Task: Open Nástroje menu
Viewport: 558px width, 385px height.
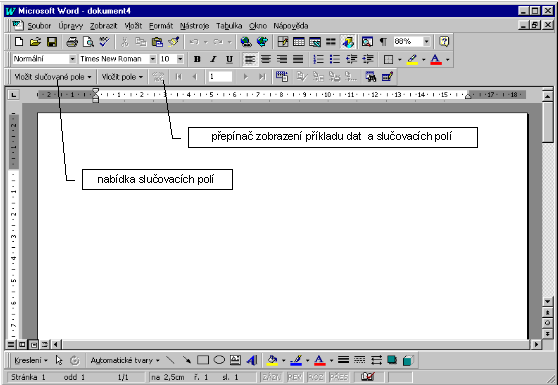Action: pos(194,26)
